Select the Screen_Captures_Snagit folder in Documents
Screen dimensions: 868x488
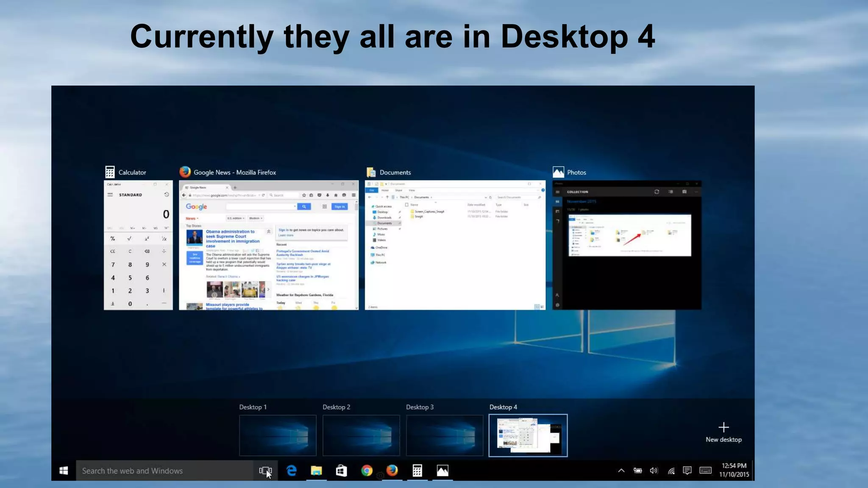click(427, 211)
